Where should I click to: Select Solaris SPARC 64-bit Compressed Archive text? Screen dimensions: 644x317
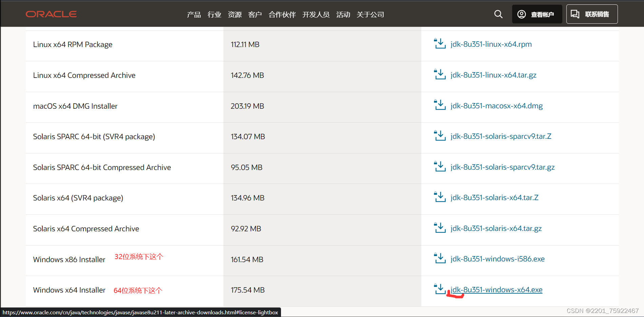coord(102,167)
